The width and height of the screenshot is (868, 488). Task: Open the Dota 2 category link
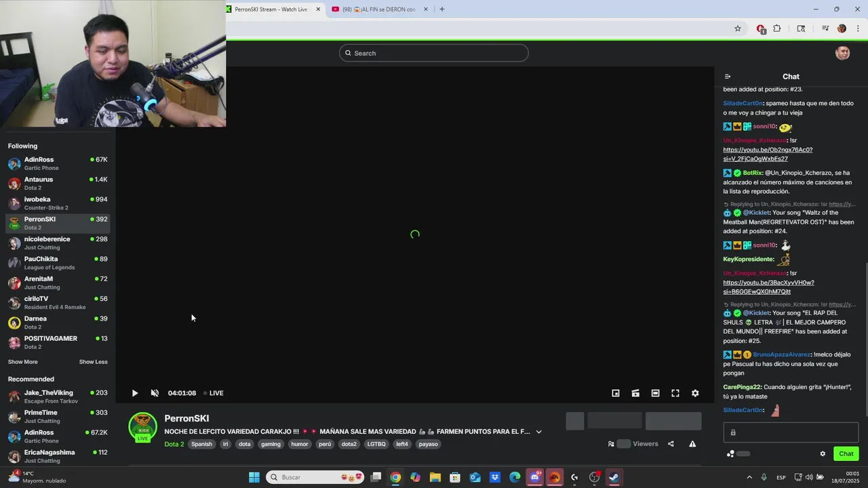174,444
